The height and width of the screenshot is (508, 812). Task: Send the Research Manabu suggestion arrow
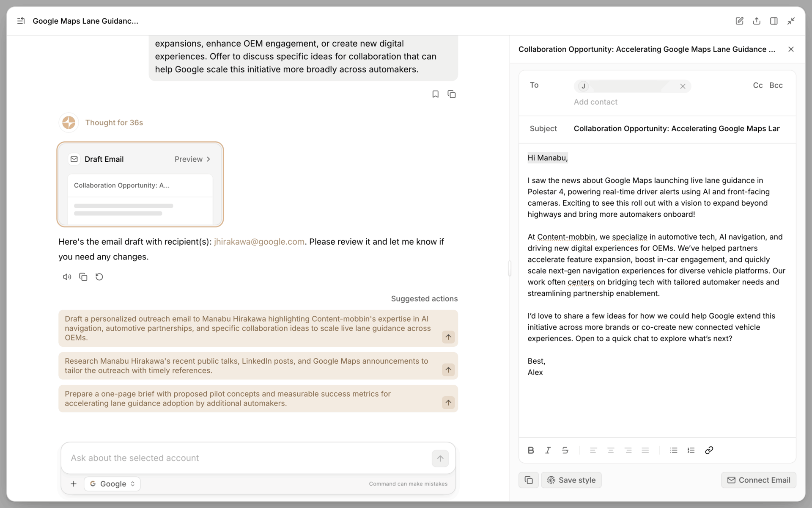[x=448, y=370]
